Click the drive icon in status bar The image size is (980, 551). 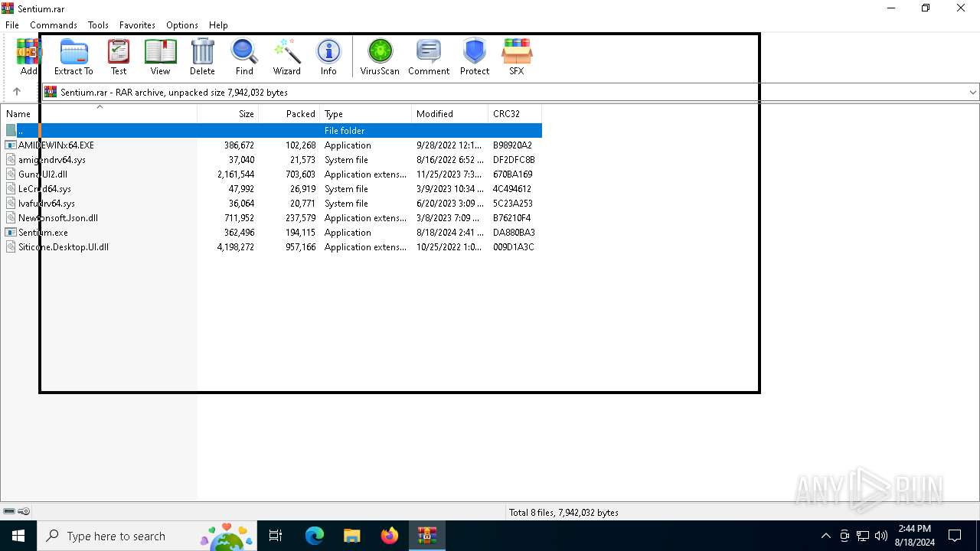pos(9,511)
